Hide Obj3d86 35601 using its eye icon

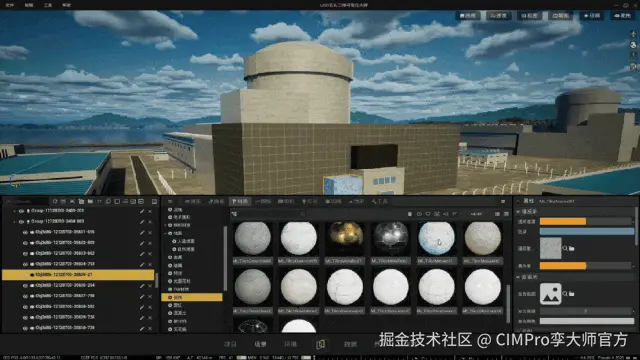point(25,232)
